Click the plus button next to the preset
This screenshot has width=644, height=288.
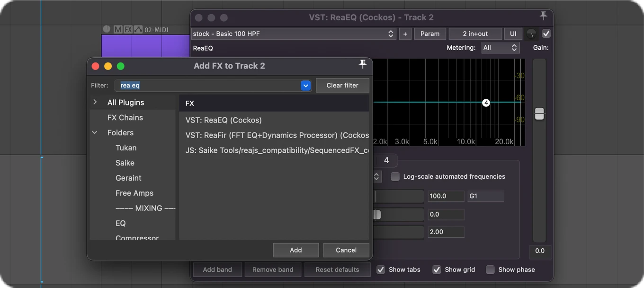click(x=405, y=34)
